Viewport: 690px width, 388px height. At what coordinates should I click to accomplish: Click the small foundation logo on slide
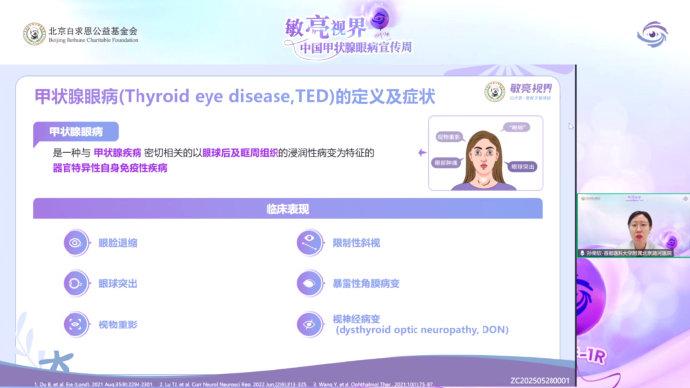(x=494, y=92)
